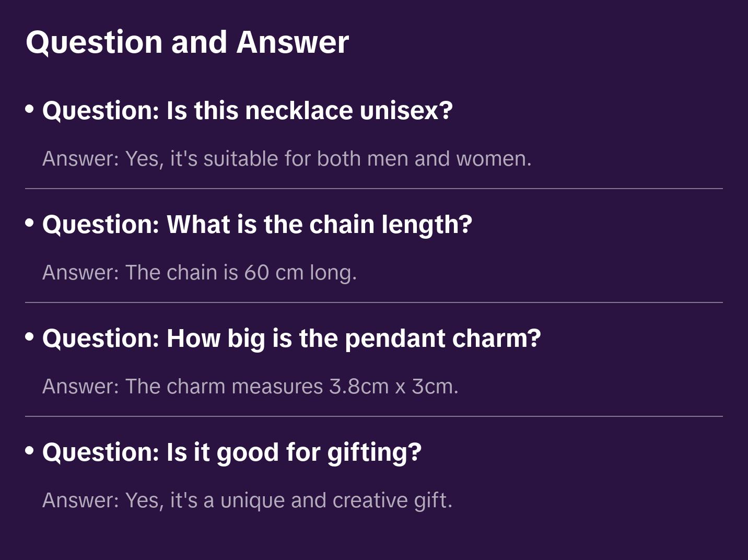Click the 'Is it good for gifting?' question
The width and height of the screenshot is (748, 560).
[x=231, y=452]
